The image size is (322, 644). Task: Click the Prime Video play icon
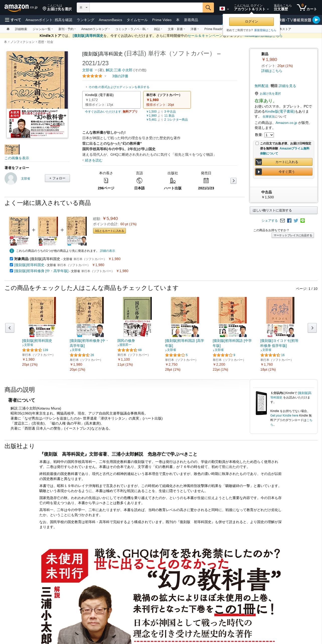(316, 20)
